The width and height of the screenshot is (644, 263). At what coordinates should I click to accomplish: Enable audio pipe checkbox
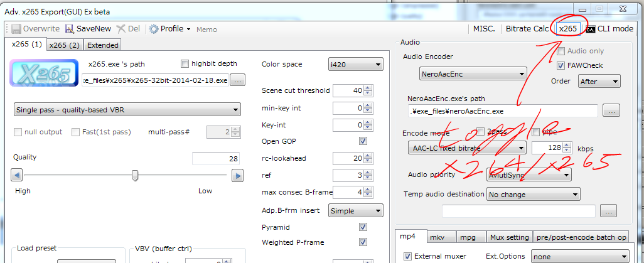[x=536, y=132]
